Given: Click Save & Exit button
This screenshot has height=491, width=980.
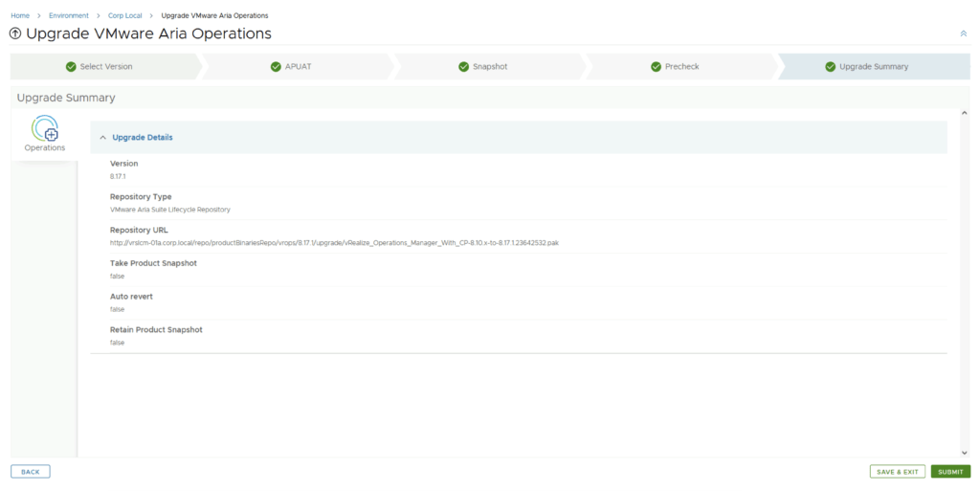Looking at the screenshot, I should 898,472.
